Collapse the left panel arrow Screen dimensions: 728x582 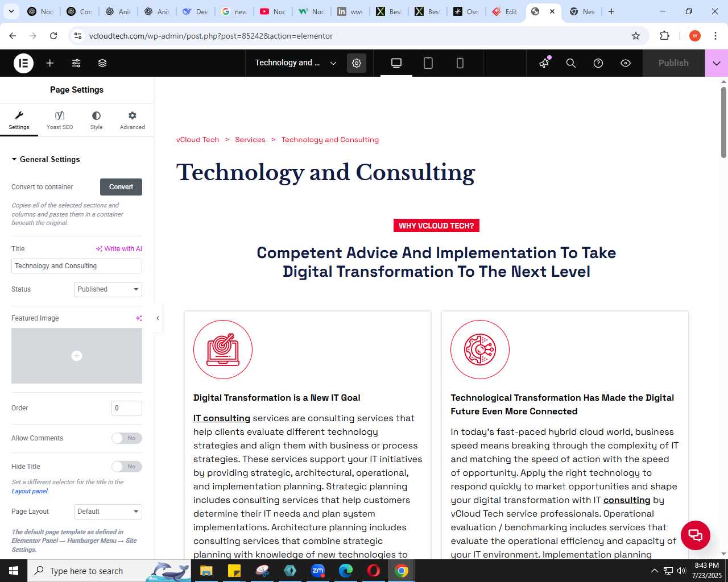tap(158, 318)
